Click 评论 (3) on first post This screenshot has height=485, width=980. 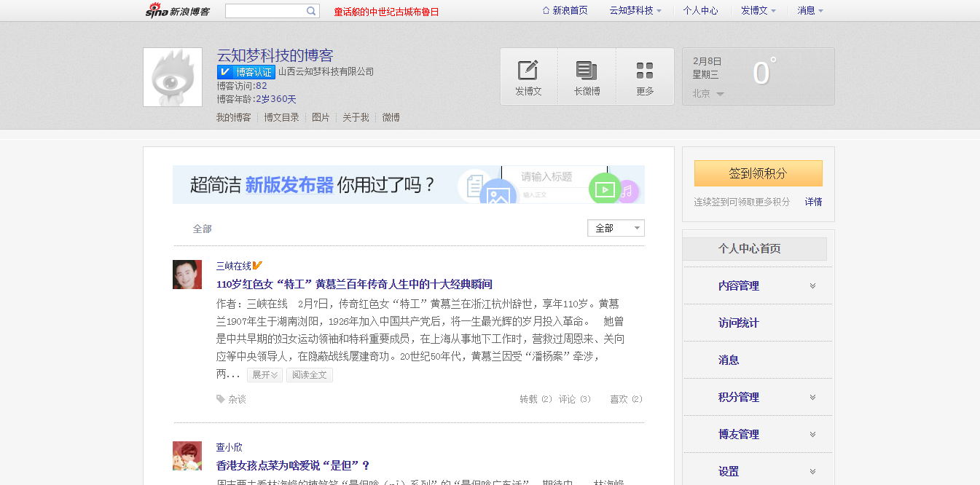click(x=576, y=399)
